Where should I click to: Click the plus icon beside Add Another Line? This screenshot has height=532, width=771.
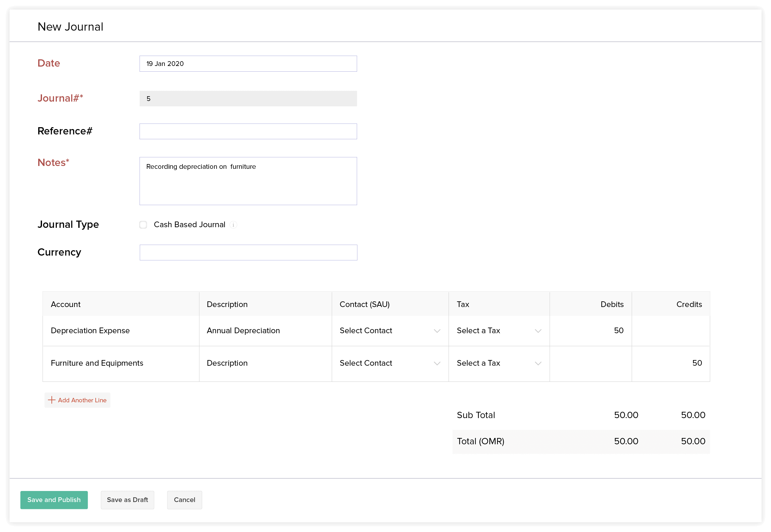pos(52,400)
